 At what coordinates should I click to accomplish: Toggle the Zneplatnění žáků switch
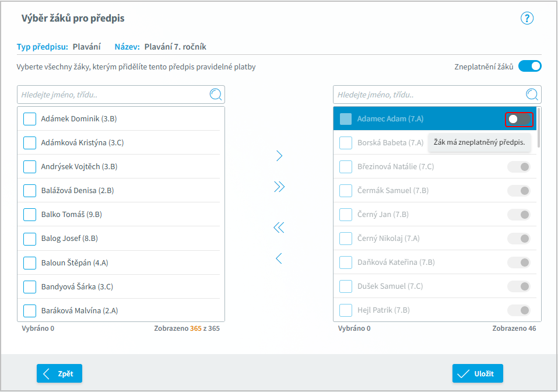point(529,66)
